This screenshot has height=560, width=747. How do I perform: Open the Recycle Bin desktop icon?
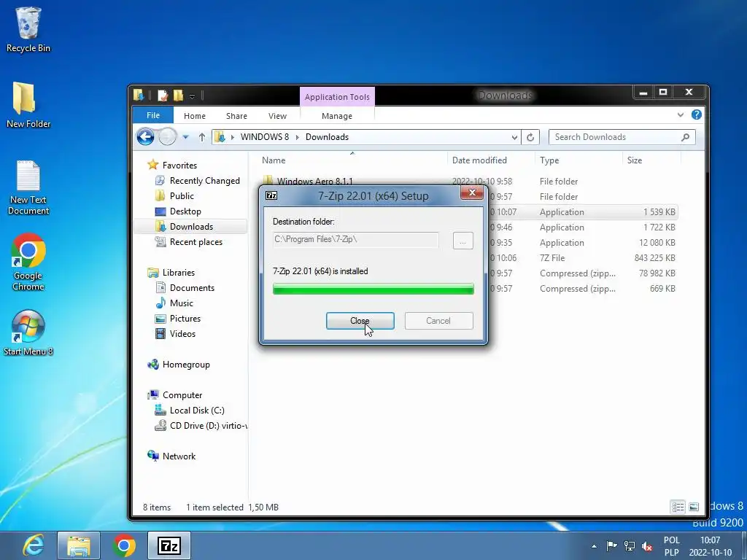point(28,29)
